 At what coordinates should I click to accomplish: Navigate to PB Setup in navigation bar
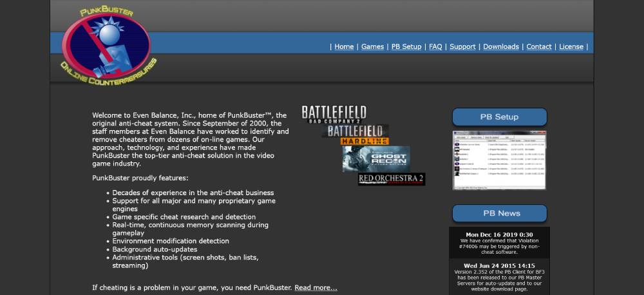click(406, 46)
